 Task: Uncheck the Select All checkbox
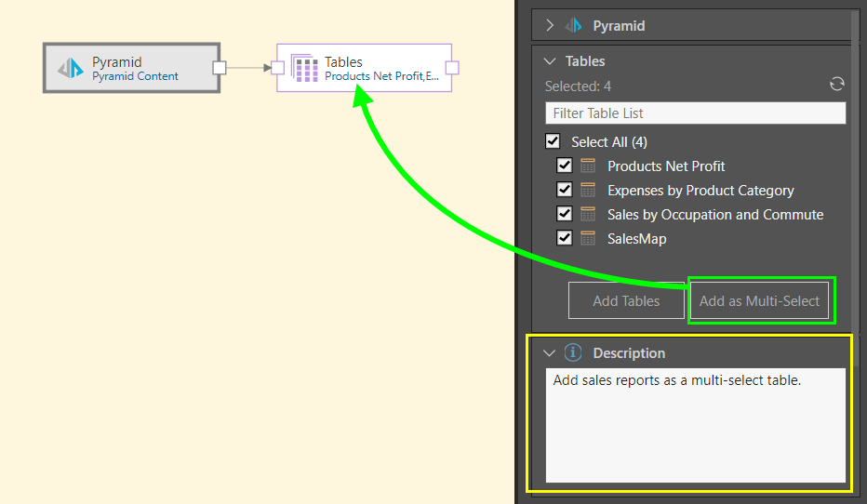[x=554, y=142]
